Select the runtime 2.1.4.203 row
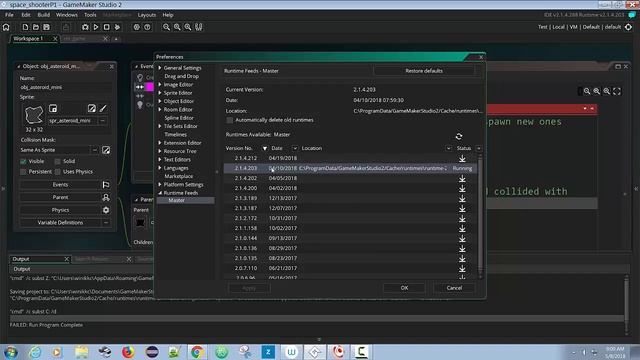Image resolution: width=640 pixels, height=360 pixels. coord(350,168)
